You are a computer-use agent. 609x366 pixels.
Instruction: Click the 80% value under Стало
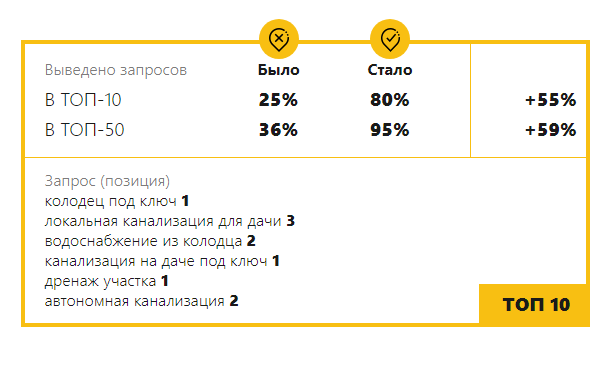[x=390, y=100]
